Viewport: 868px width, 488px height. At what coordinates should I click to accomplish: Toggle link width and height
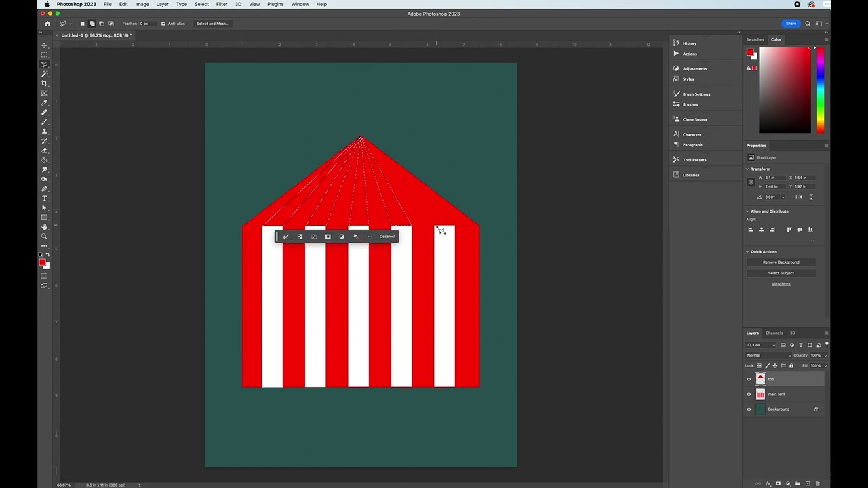coord(751,182)
